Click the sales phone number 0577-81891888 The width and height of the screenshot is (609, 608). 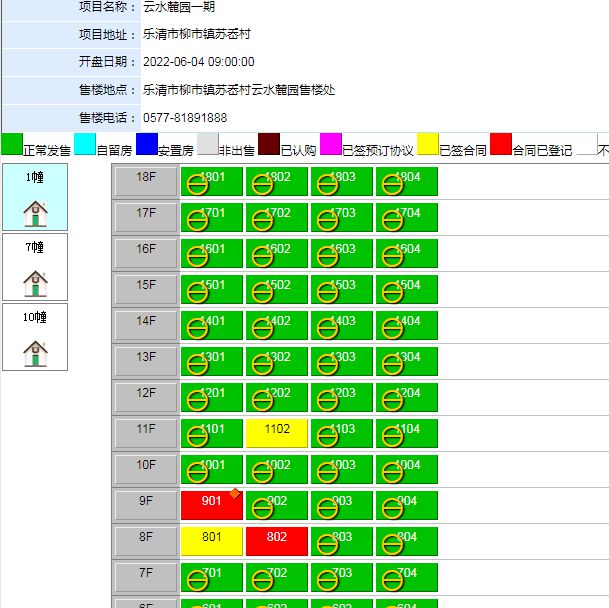click(185, 117)
